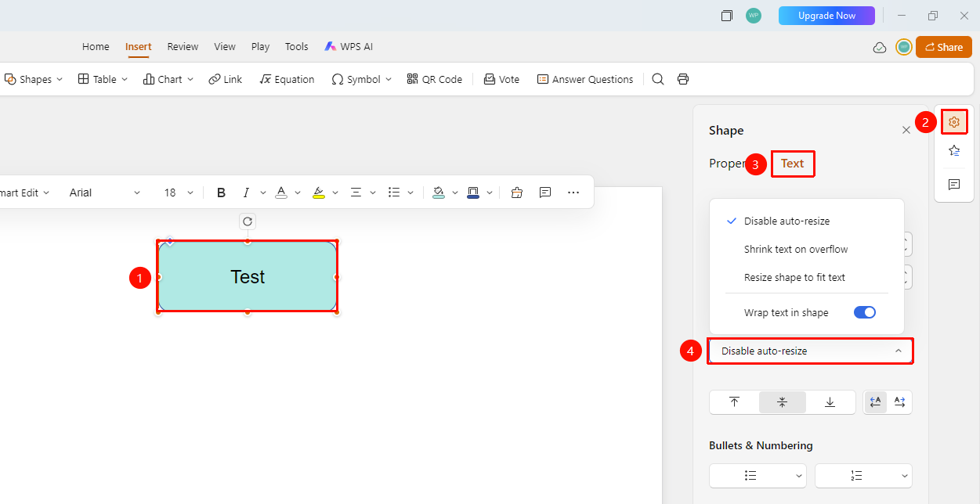Apply italic formatting in floating toolbar

(x=246, y=193)
